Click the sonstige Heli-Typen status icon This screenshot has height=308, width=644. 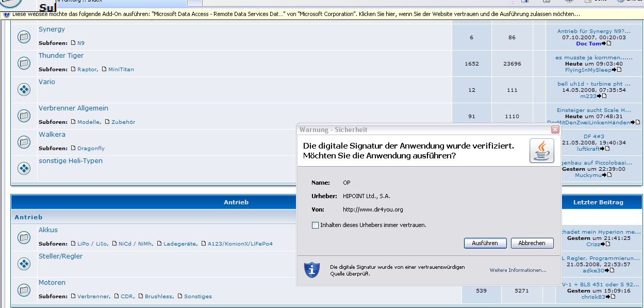click(x=24, y=169)
